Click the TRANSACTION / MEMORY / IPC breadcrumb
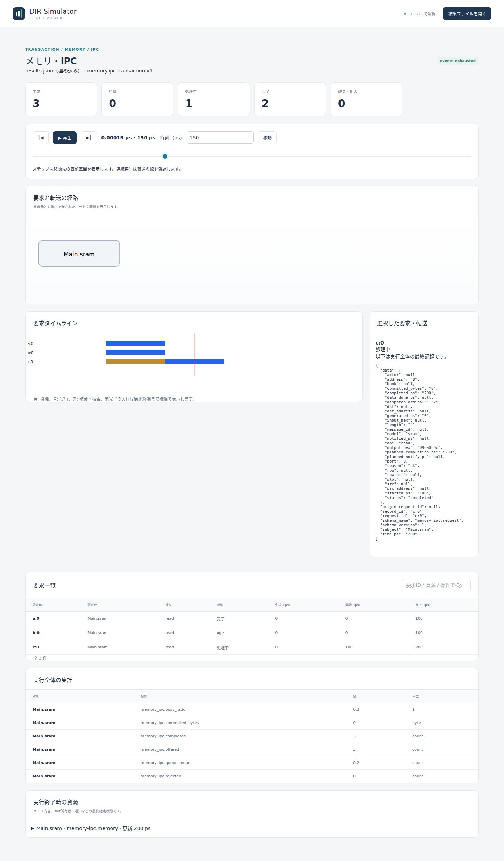Screen dimensions: 504x861 [x=62, y=49]
